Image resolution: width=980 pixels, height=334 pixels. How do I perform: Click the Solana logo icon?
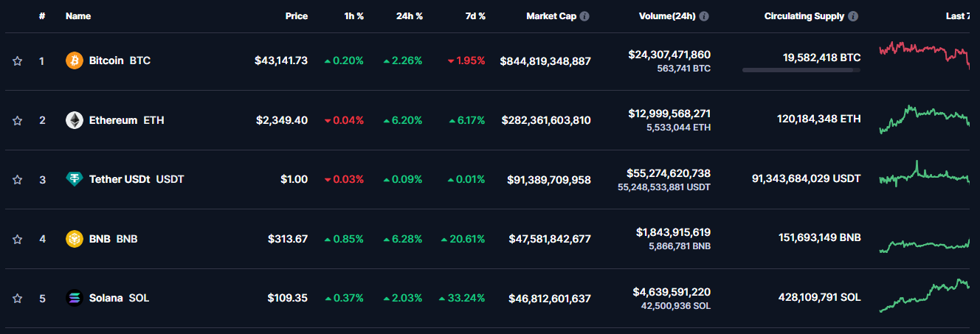[x=75, y=298]
